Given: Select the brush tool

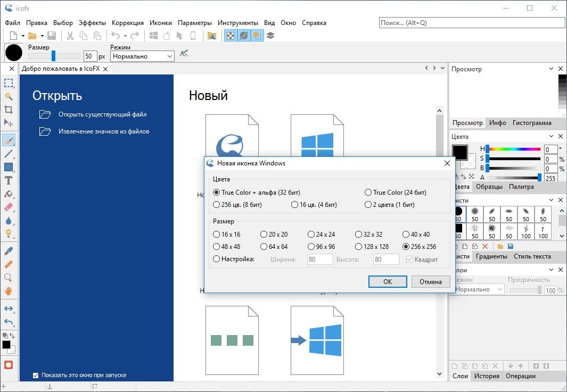Looking at the screenshot, I should click(9, 140).
